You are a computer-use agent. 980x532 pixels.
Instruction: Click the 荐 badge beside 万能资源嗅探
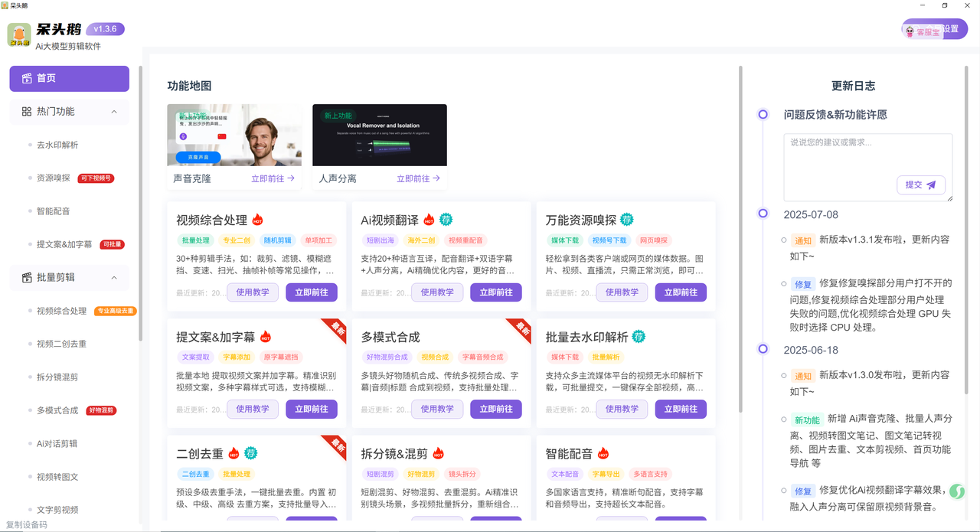627,220
